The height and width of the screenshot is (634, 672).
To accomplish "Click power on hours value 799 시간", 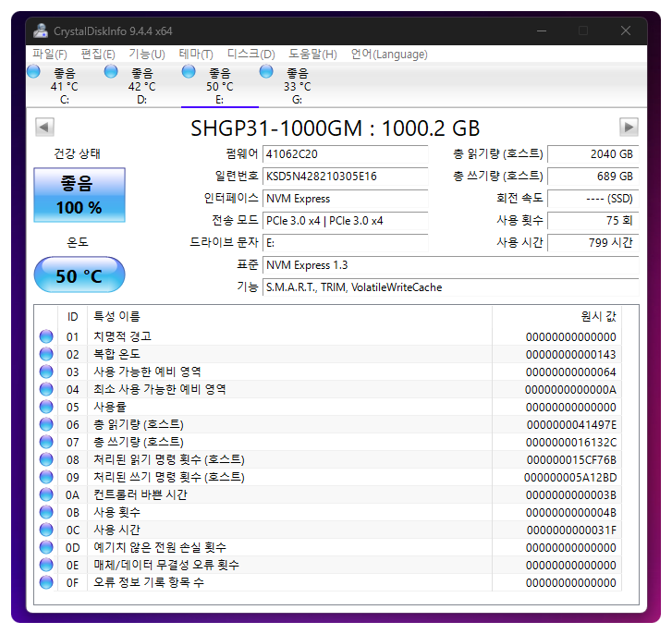I will [593, 243].
